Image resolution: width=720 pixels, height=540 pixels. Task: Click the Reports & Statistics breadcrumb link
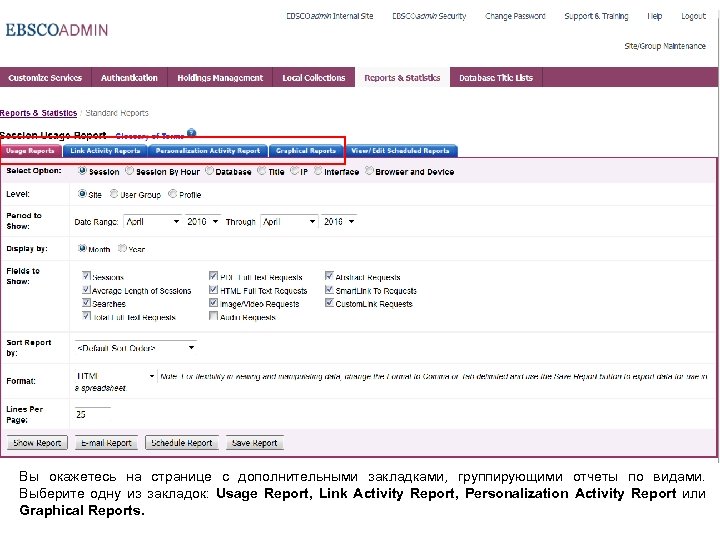[x=39, y=113]
